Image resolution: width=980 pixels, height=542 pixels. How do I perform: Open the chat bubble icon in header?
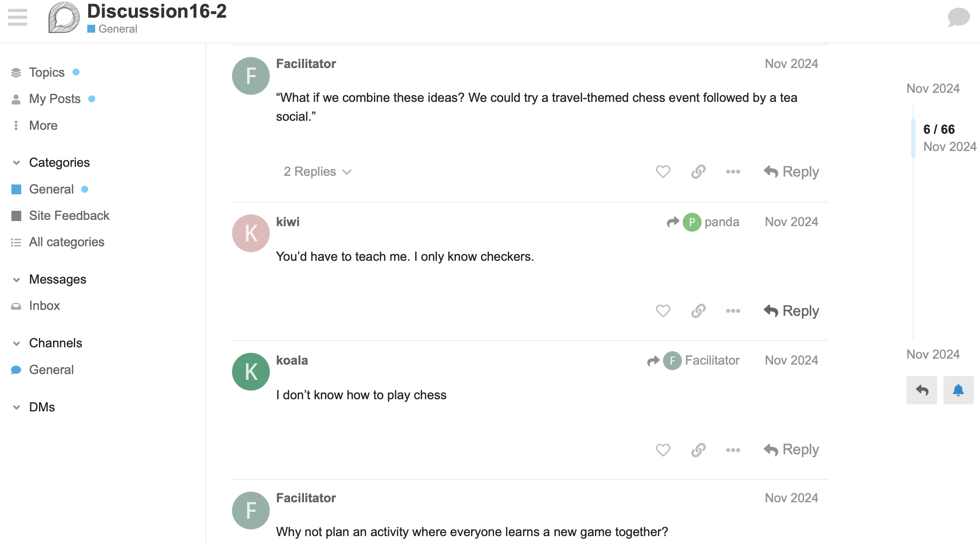click(958, 17)
